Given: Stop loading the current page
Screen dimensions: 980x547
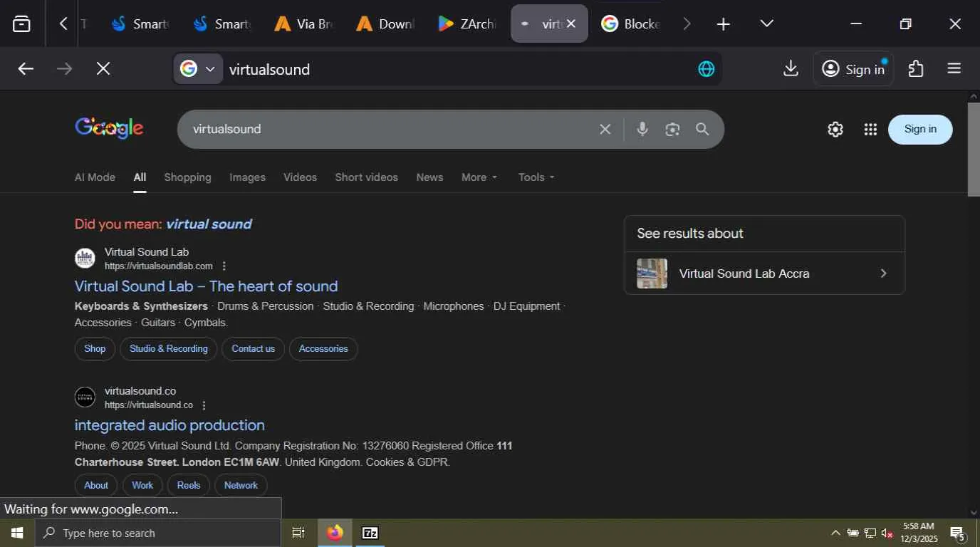Looking at the screenshot, I should click(x=103, y=69).
